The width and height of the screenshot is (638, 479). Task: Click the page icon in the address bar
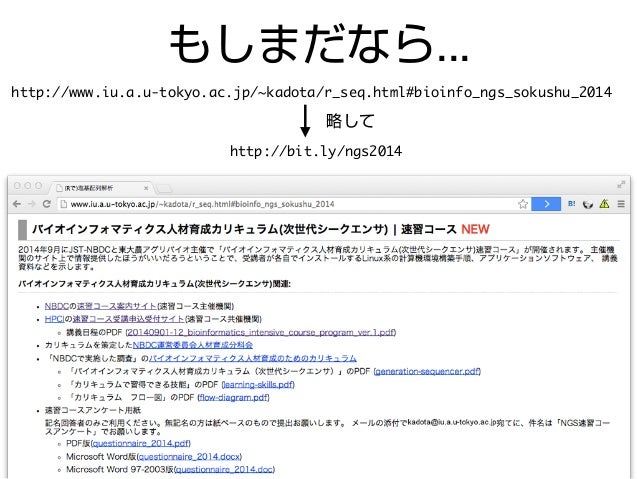(63, 204)
